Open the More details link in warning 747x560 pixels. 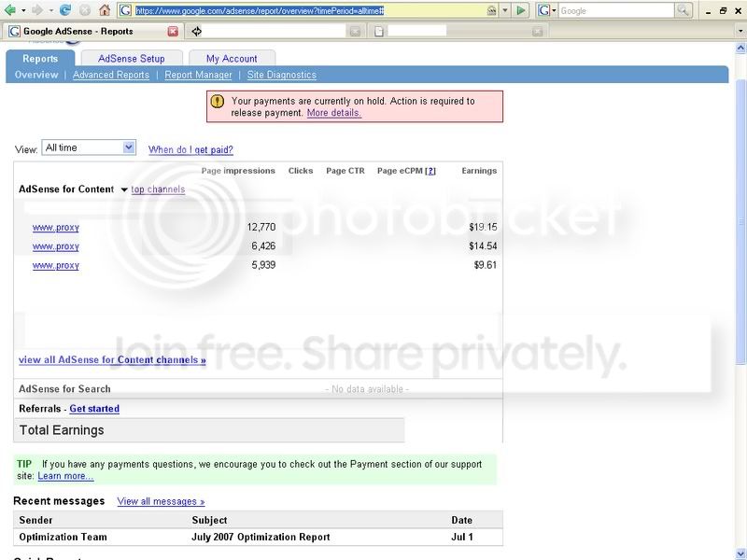coord(334,113)
